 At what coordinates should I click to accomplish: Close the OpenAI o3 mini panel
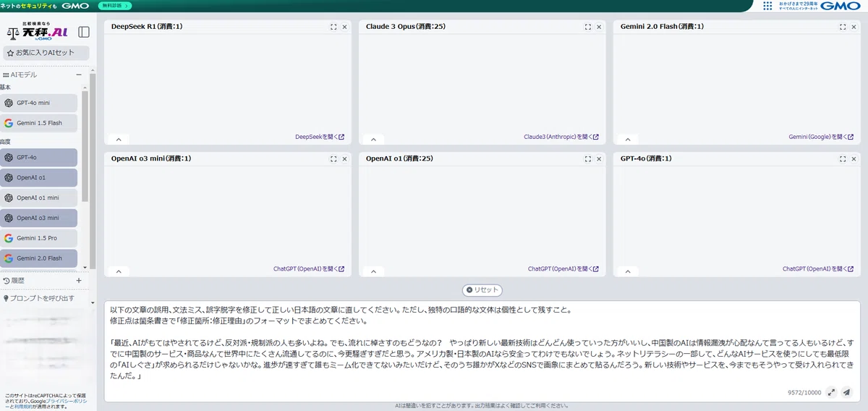[x=344, y=158]
